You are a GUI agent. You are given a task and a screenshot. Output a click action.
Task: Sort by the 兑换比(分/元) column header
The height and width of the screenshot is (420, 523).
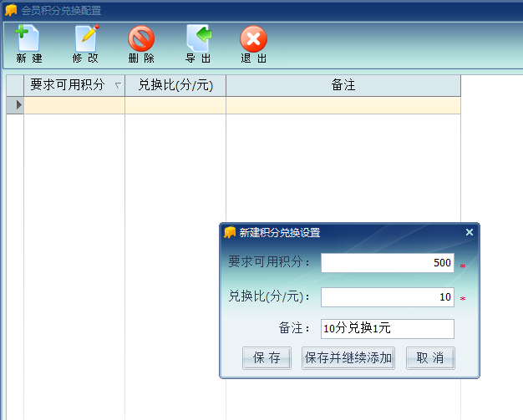click(x=175, y=85)
